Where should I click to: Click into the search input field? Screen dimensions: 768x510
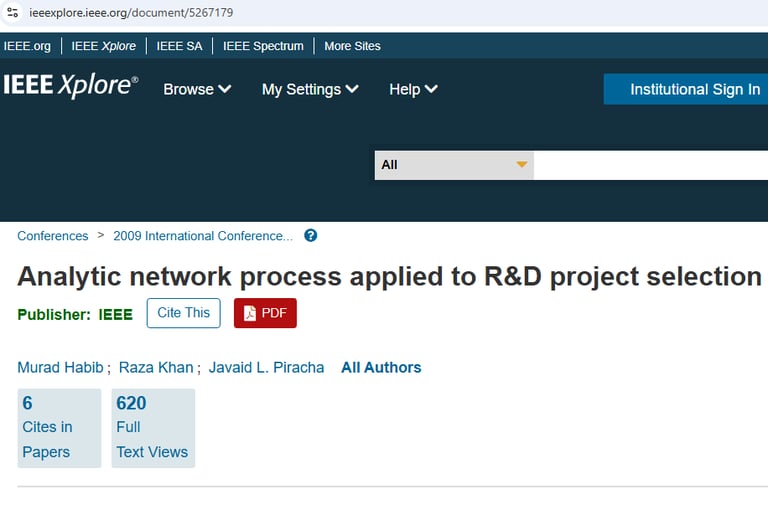(x=651, y=165)
